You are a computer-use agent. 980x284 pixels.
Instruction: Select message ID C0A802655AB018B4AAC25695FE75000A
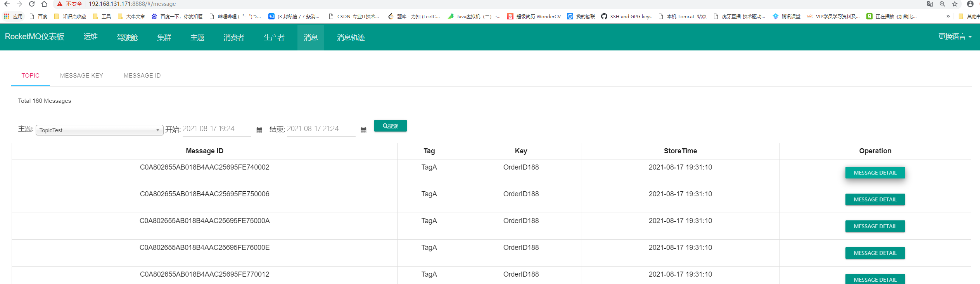click(x=204, y=221)
